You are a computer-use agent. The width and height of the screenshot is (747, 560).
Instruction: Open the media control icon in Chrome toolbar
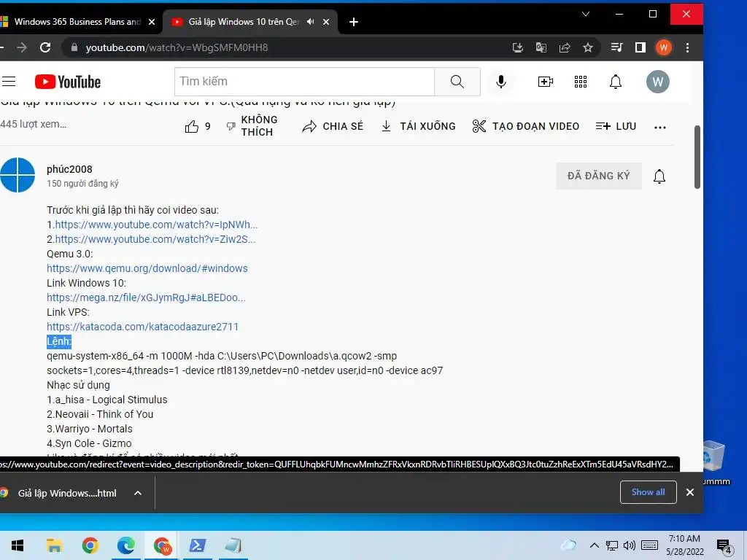point(616,47)
